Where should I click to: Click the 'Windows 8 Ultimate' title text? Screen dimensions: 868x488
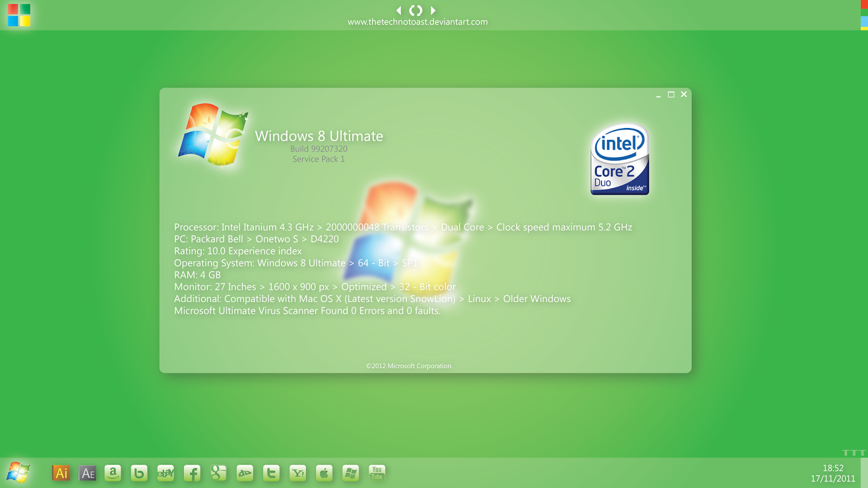pos(319,136)
